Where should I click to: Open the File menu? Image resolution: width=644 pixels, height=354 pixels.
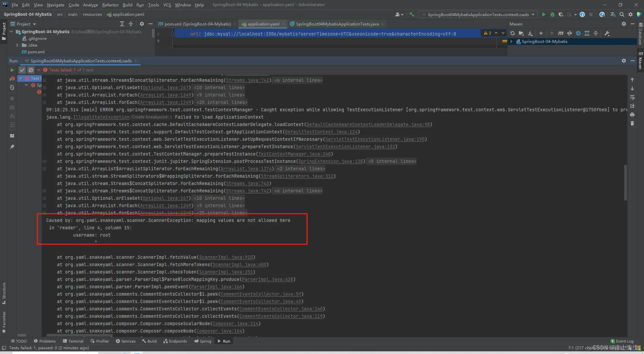point(15,5)
